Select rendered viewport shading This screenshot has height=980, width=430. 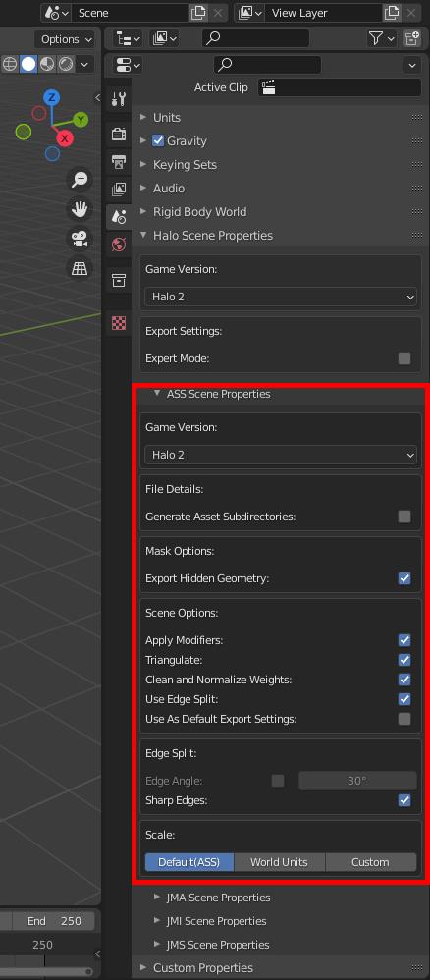tap(66, 64)
